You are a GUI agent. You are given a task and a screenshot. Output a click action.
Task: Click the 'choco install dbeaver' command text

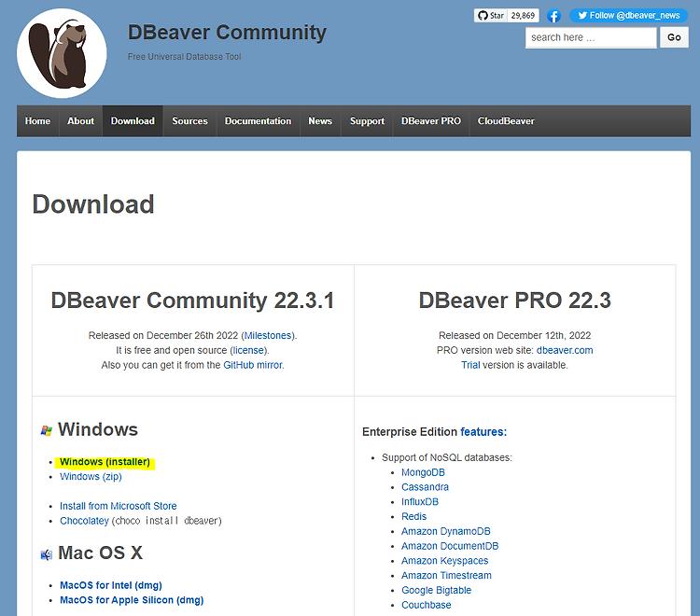(x=166, y=521)
